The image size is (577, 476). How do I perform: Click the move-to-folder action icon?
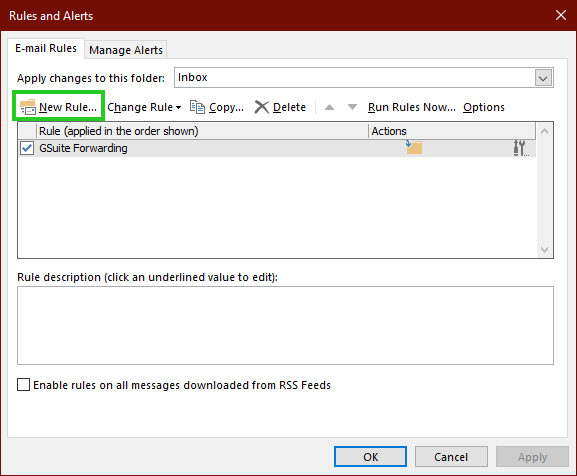coord(414,147)
